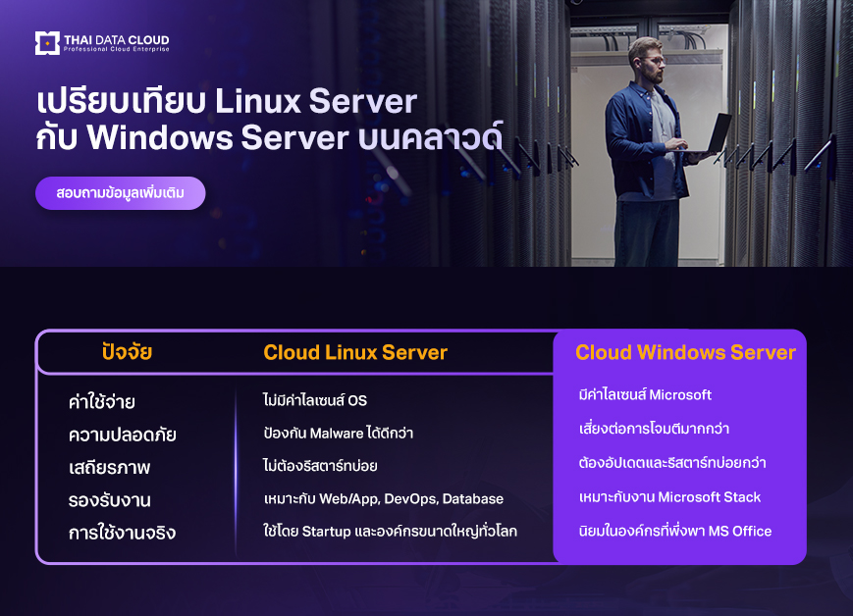853x616 pixels.
Task: Click the 'รองรับงาน' row label
Action: point(109,500)
